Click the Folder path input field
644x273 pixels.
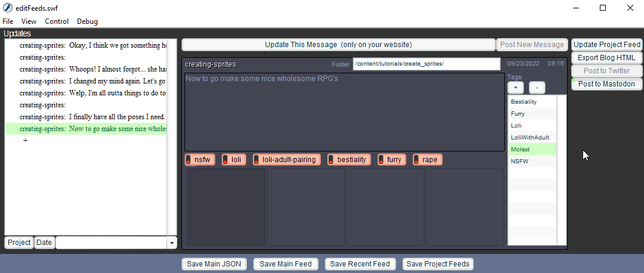pyautogui.click(x=426, y=64)
